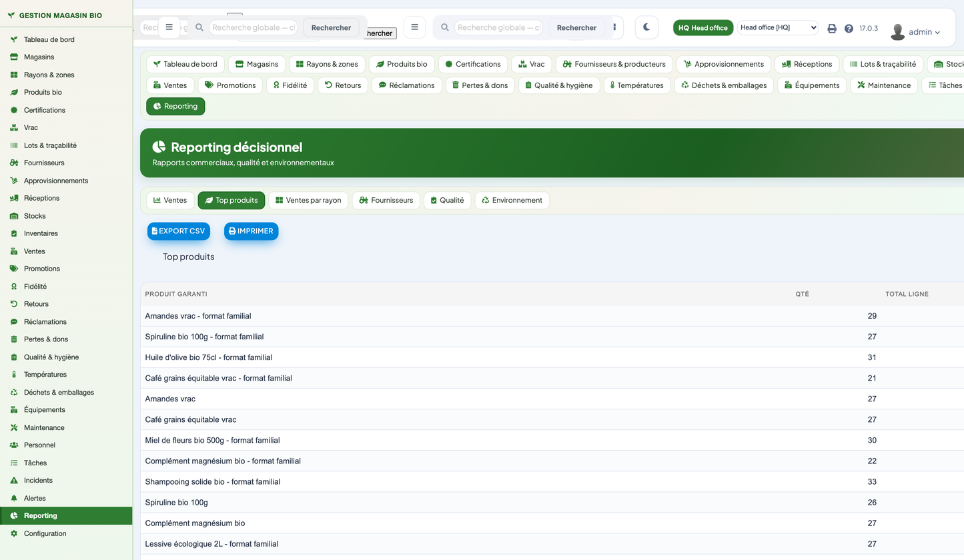Toggle dark mode with the moon icon
964x560 pixels.
click(646, 27)
